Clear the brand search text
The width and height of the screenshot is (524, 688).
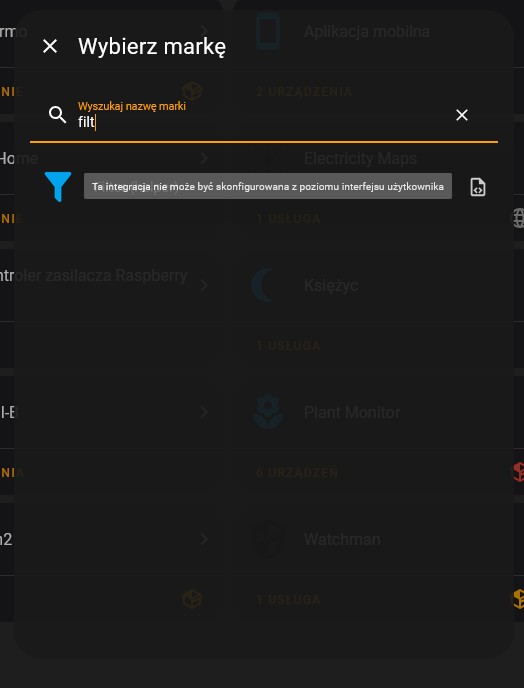tap(462, 115)
